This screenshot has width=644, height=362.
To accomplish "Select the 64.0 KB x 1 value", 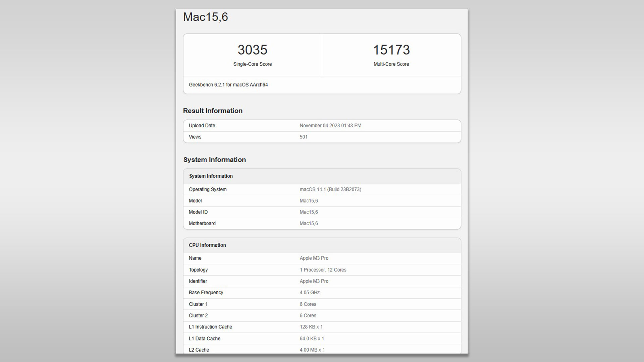I will [312, 339].
